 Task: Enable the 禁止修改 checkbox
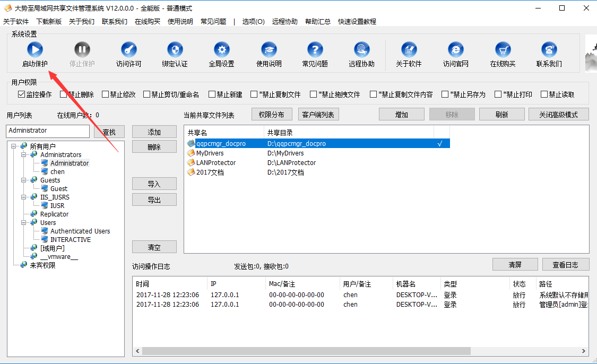[105, 94]
